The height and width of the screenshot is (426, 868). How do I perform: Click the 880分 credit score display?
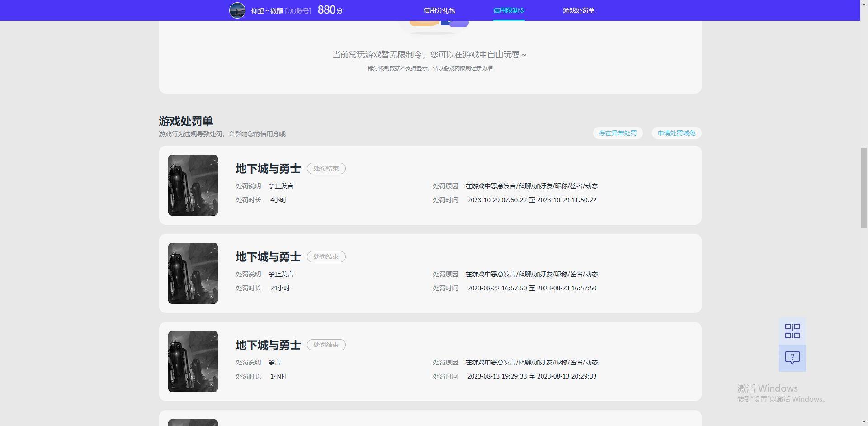coord(330,9)
